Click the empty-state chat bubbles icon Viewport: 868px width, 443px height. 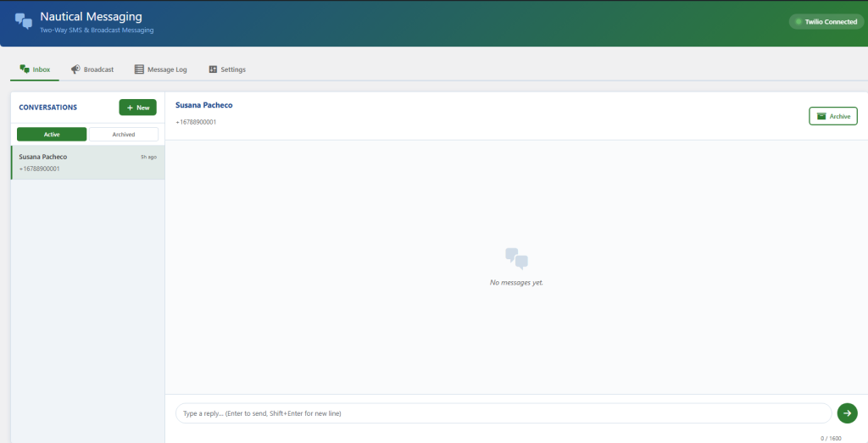[516, 258]
